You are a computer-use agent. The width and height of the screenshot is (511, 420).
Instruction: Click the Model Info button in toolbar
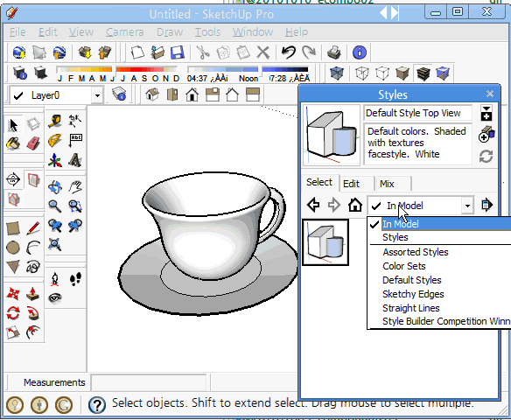click(360, 52)
